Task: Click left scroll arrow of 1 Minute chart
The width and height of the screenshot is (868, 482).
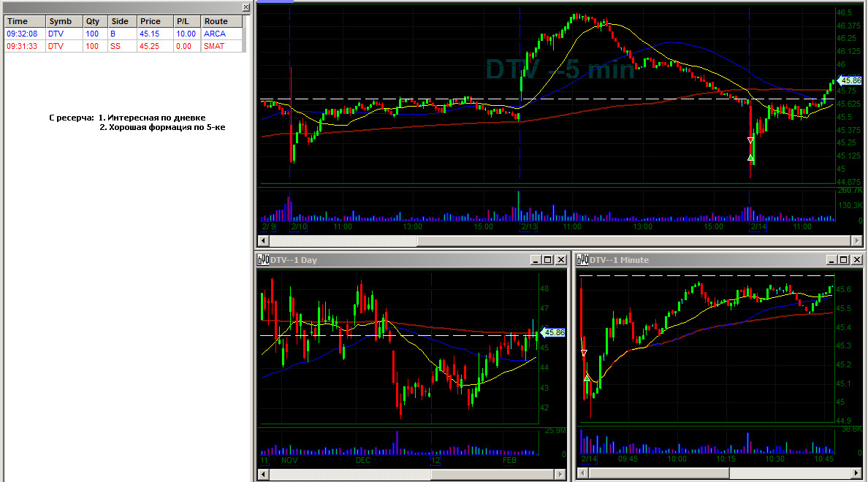Action: point(582,473)
